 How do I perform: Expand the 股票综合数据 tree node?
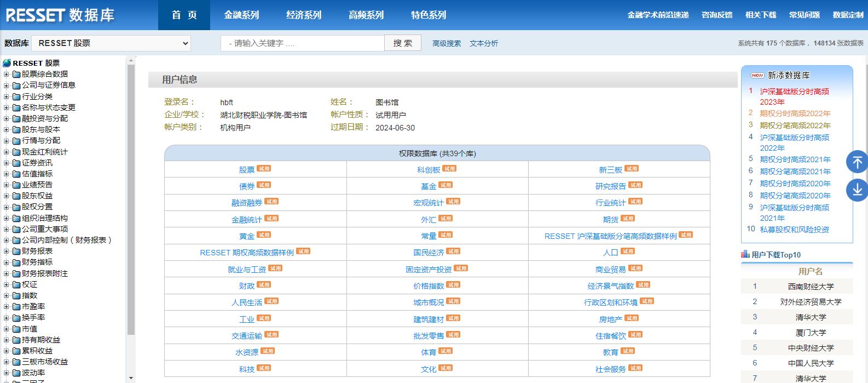(7, 74)
